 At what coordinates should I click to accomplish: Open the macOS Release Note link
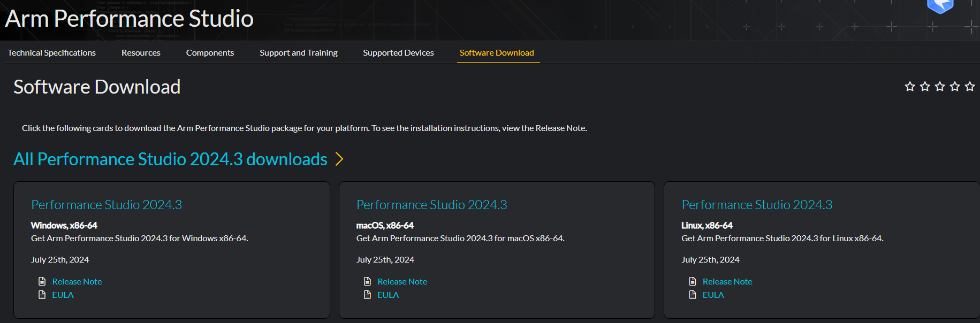(x=402, y=281)
